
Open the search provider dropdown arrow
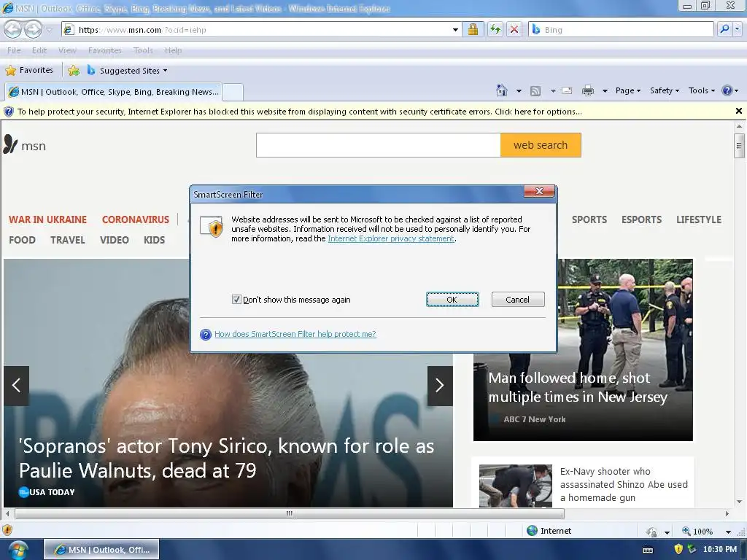click(x=737, y=29)
